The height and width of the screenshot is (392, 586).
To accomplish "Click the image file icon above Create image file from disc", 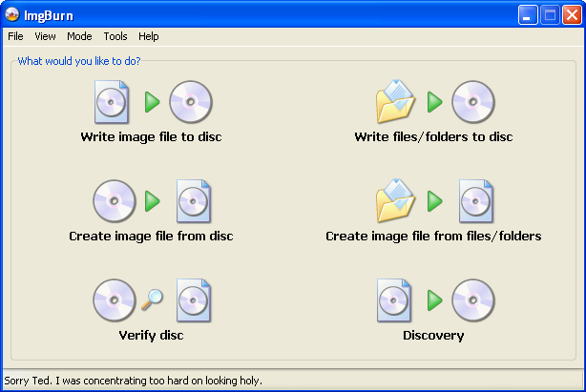I will click(x=194, y=201).
